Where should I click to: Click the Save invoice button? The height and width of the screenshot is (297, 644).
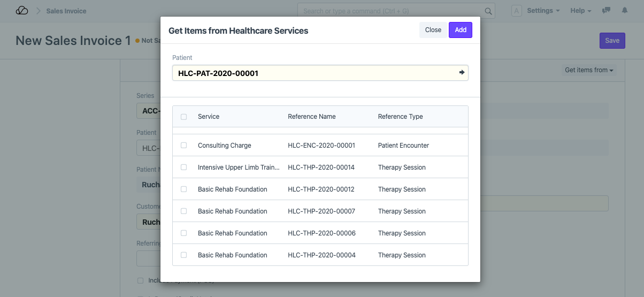tap(612, 41)
